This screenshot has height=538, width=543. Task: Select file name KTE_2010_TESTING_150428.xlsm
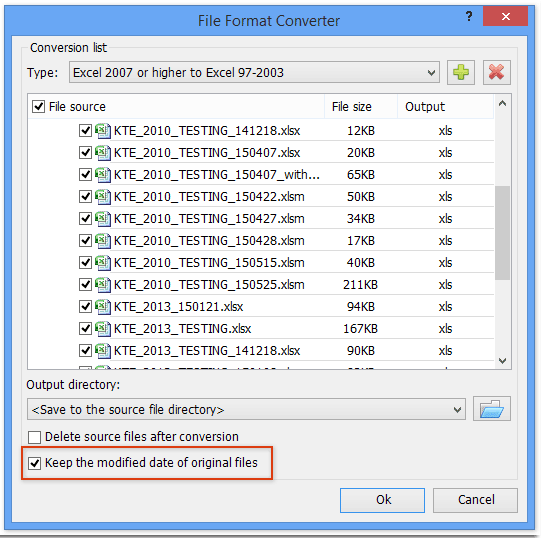[209, 241]
